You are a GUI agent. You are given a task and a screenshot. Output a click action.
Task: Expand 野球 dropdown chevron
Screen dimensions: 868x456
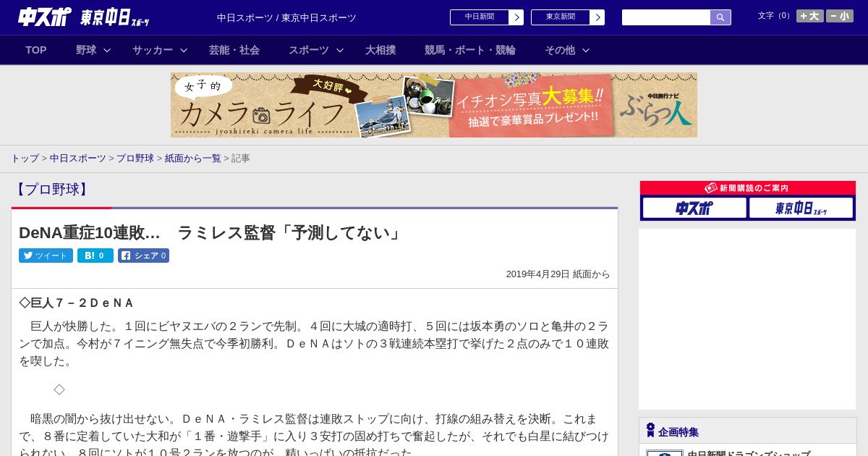point(107,50)
